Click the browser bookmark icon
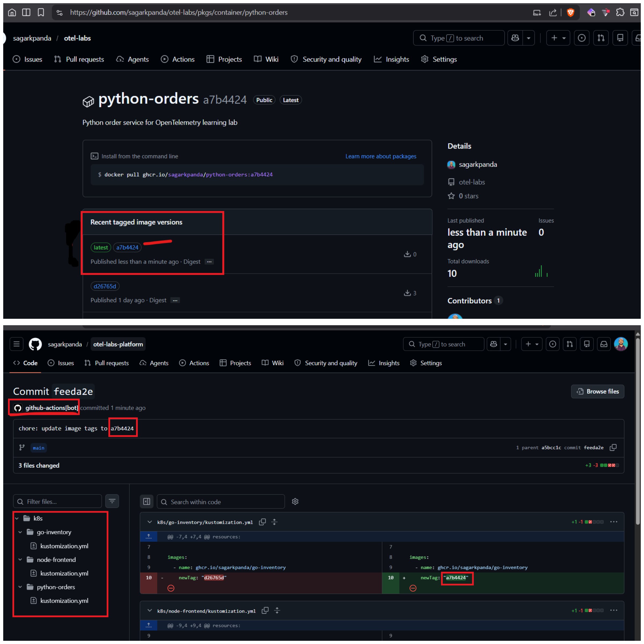 [41, 13]
